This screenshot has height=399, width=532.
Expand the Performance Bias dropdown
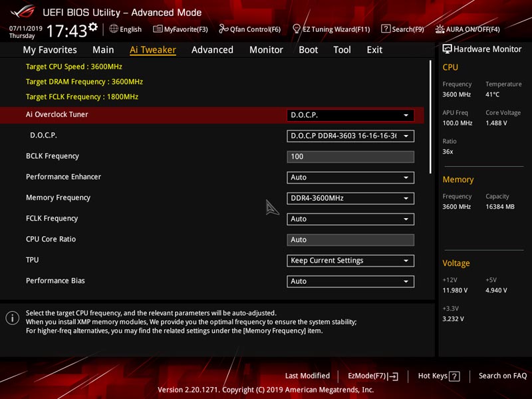[x=350, y=281]
